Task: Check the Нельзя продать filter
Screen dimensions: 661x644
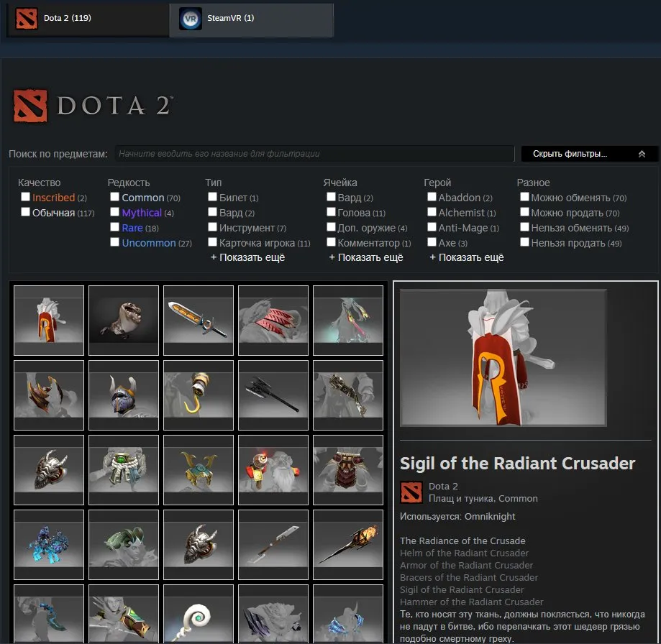Action: 524,243
